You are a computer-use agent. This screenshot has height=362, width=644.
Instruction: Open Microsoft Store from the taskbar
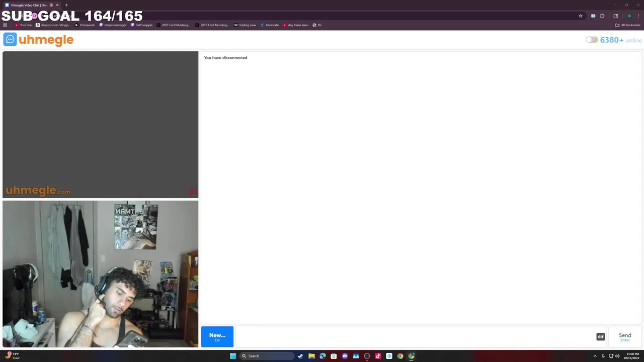334,356
